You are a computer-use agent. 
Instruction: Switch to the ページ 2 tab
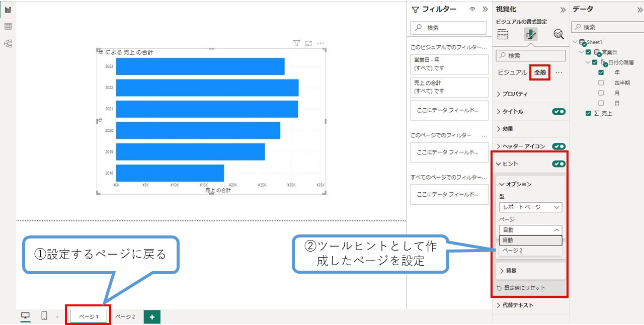coord(125,317)
